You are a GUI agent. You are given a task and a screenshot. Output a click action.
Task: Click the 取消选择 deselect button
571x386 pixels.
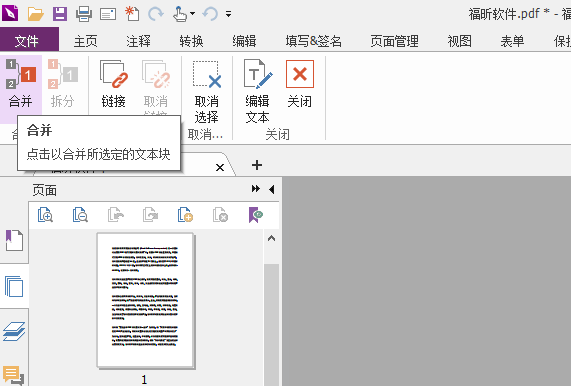tap(206, 92)
